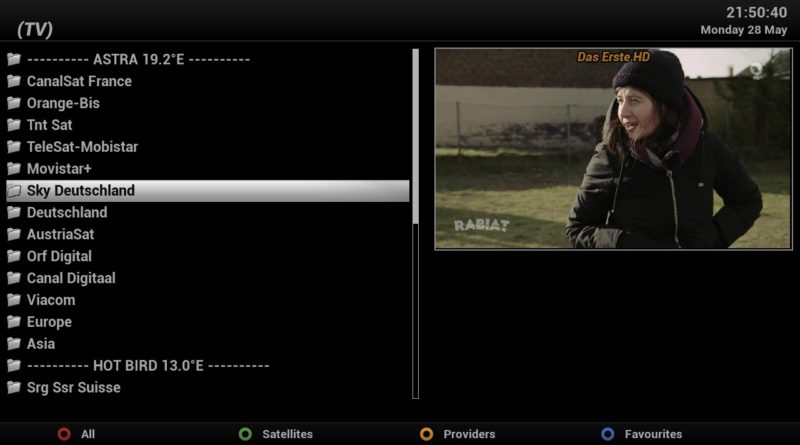The width and height of the screenshot is (800, 445).
Task: Click folder icon beside Viacom
Action: [x=14, y=300]
